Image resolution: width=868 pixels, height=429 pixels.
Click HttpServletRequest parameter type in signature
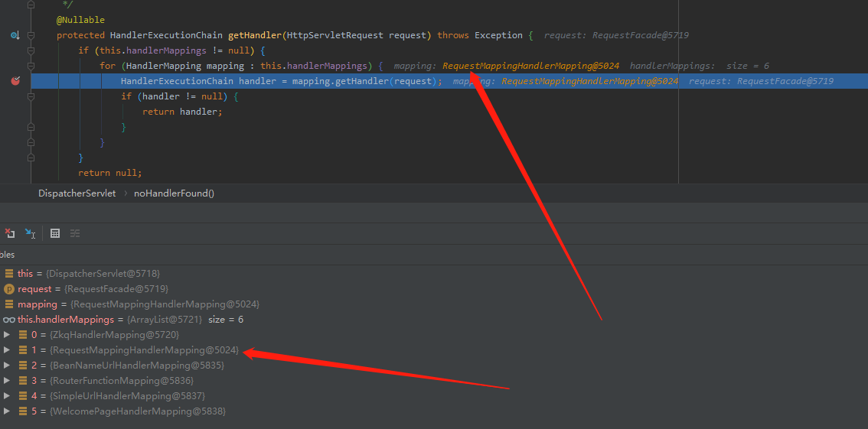coord(335,35)
